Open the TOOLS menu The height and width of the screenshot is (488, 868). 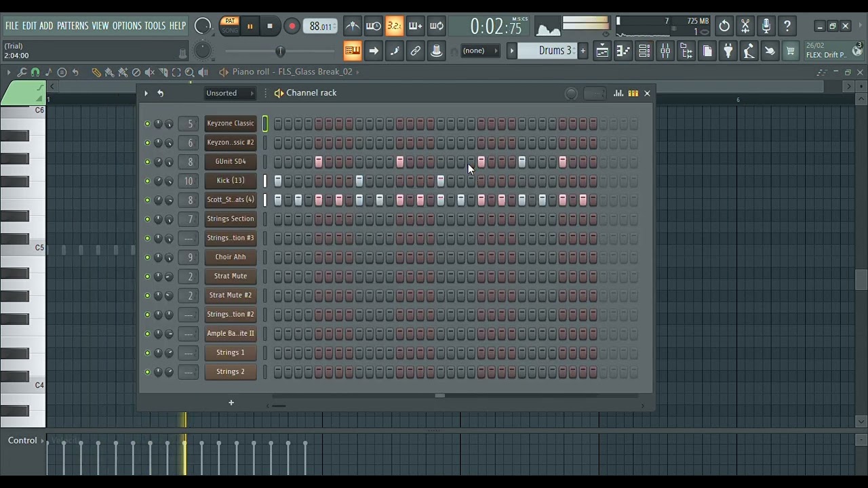click(155, 26)
